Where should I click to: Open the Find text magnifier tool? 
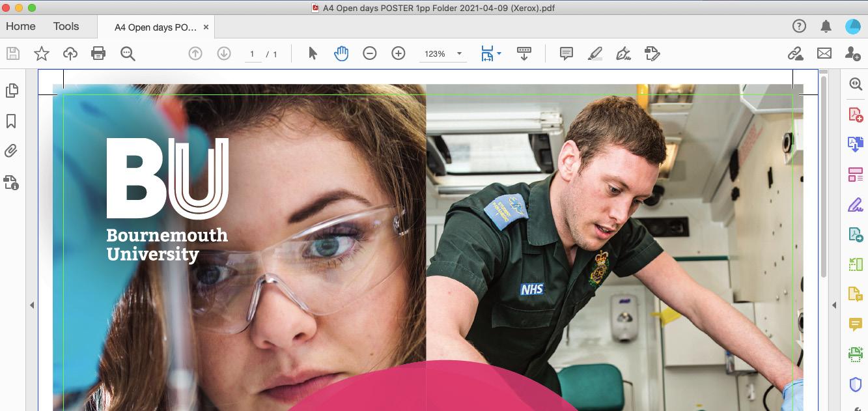(x=128, y=53)
